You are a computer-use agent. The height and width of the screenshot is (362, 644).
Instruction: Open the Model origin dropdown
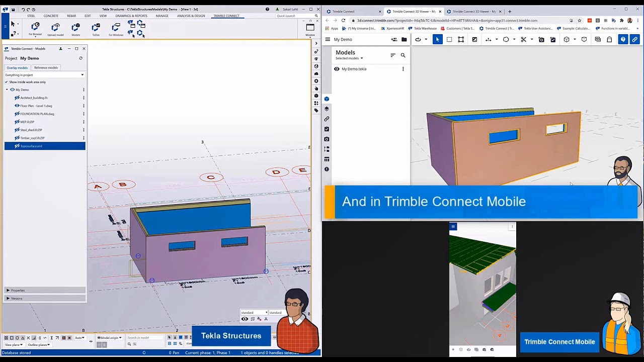[x=110, y=338]
